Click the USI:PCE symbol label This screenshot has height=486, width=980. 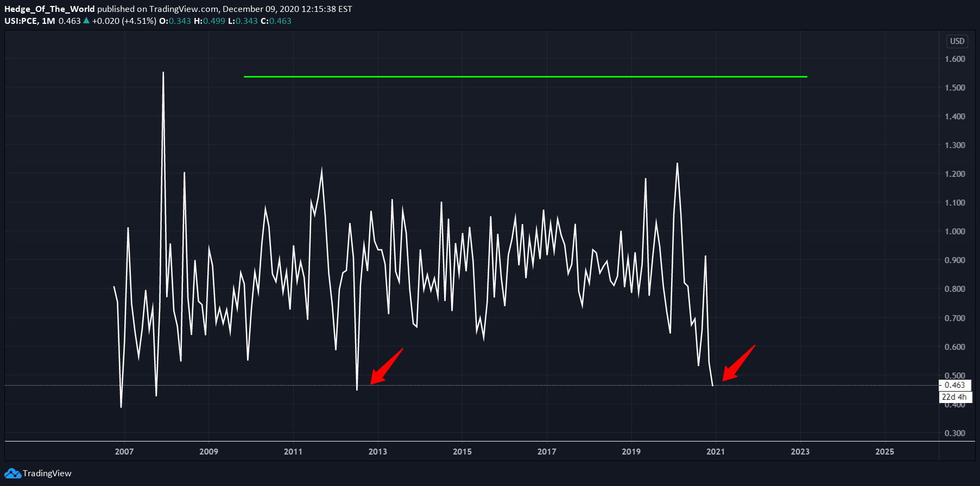click(x=21, y=21)
